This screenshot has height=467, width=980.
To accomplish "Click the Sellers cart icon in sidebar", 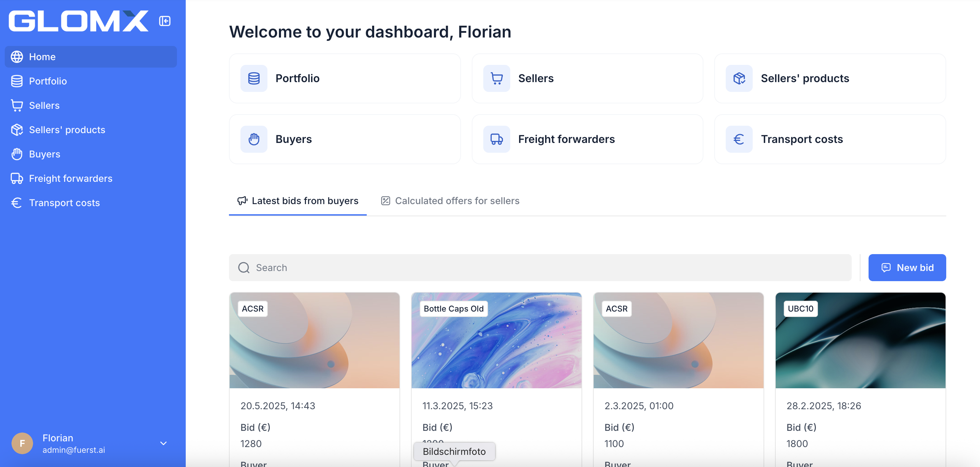I will click(17, 105).
